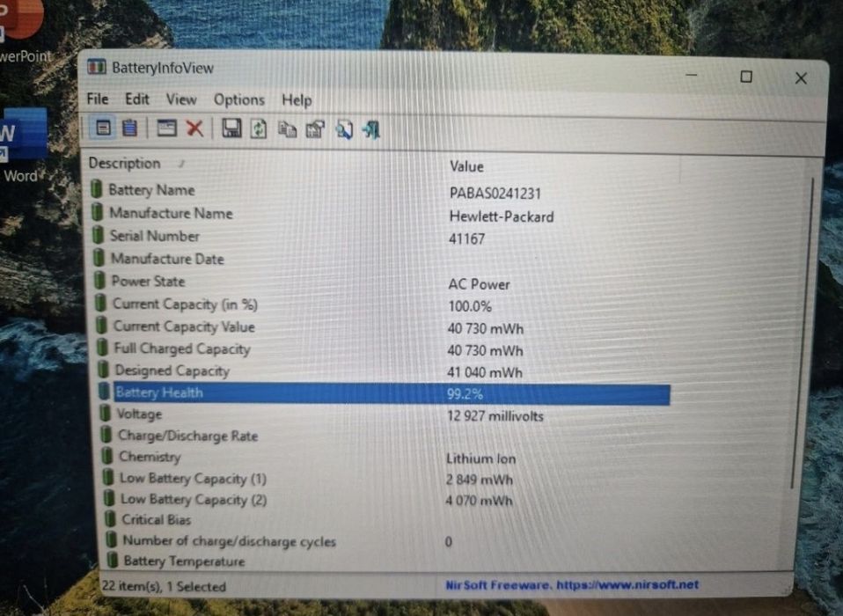Click the '41 040 mWh' designed capacity value
The height and width of the screenshot is (616, 843).
pyautogui.click(x=484, y=372)
